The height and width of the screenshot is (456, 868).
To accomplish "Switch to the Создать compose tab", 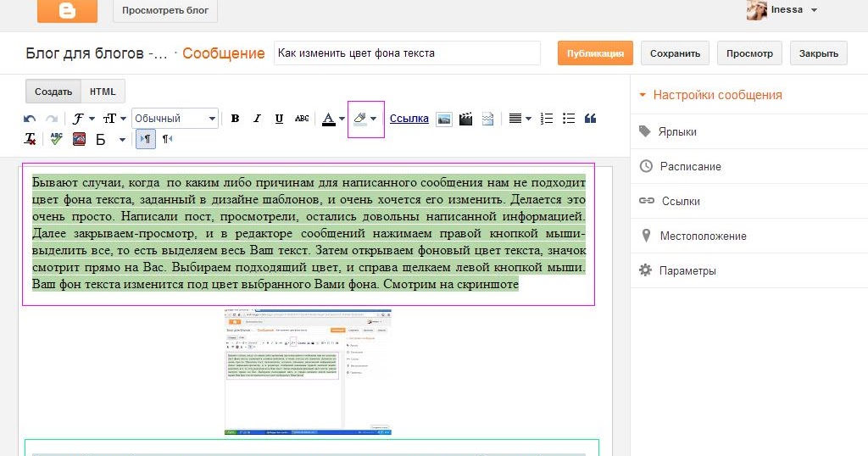I will [x=53, y=92].
